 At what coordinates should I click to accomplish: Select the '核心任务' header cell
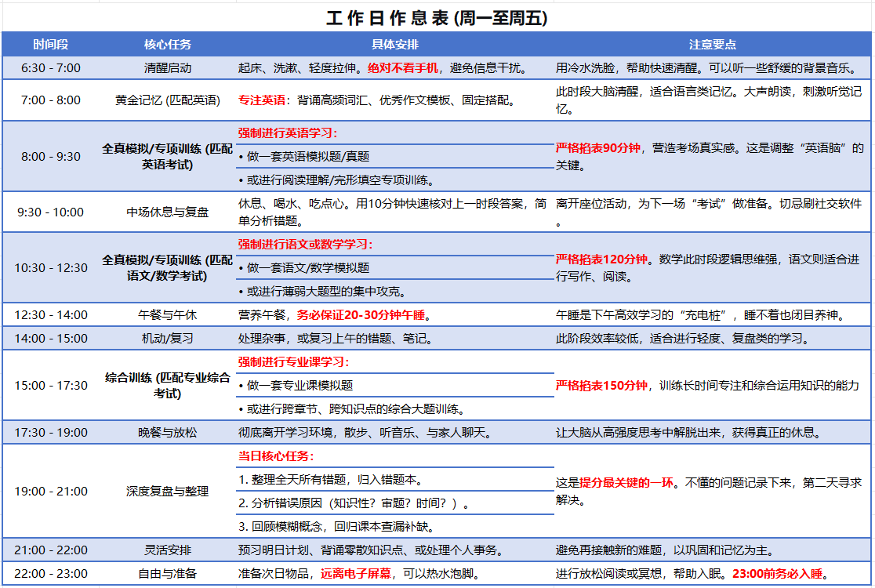pos(168,45)
